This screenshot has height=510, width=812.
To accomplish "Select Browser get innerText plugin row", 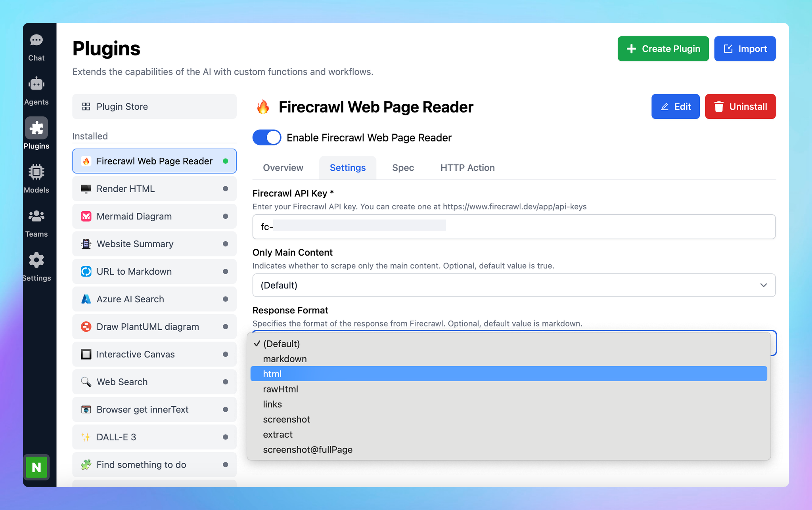I will 154,409.
